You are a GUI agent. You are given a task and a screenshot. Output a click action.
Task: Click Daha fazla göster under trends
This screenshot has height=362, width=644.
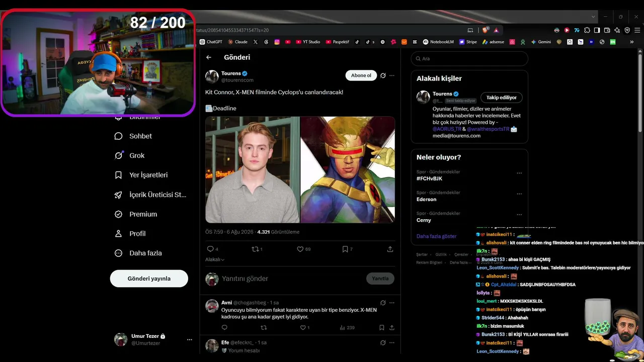pyautogui.click(x=437, y=236)
